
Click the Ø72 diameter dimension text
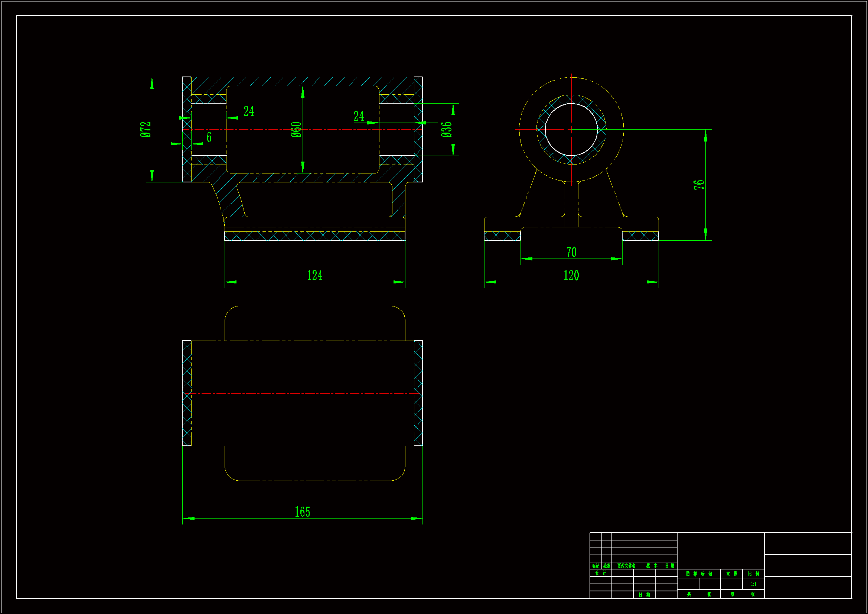coord(145,129)
